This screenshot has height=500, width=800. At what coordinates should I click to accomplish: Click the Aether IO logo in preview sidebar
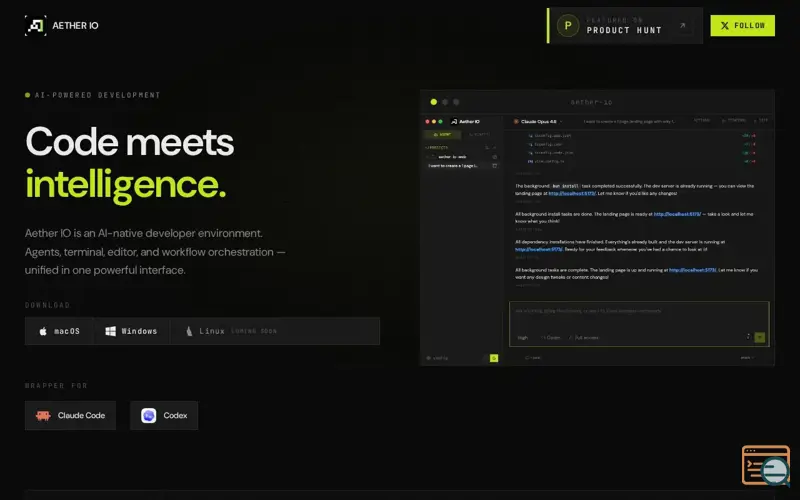454,121
